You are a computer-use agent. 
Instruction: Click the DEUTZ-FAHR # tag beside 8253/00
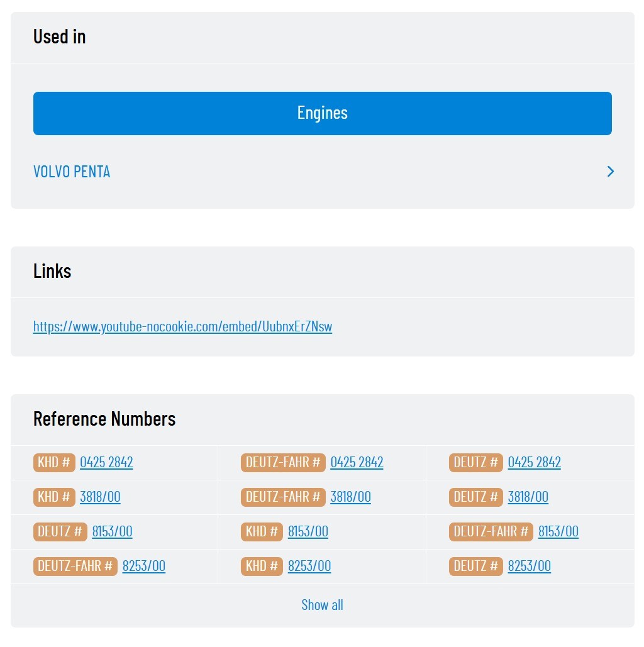(75, 566)
